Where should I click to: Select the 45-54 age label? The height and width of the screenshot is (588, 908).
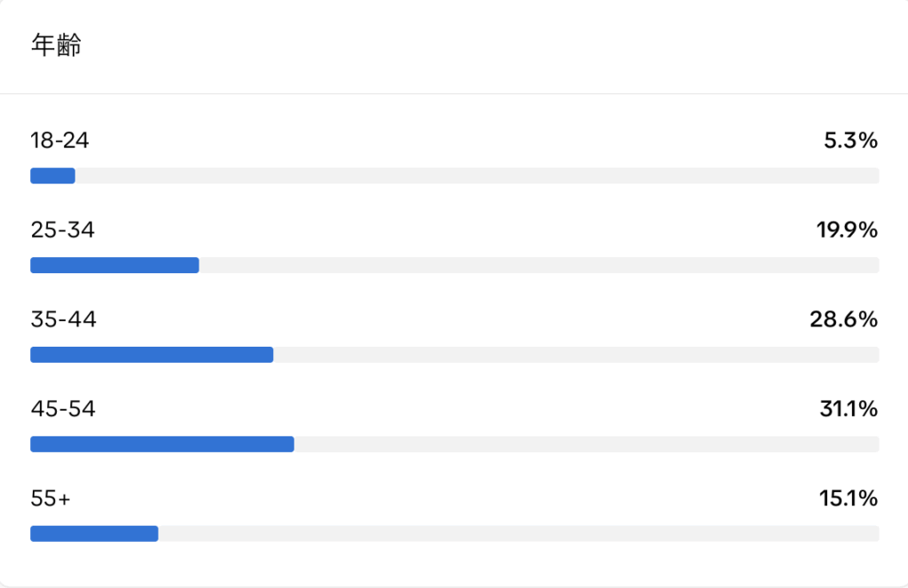[x=63, y=409]
